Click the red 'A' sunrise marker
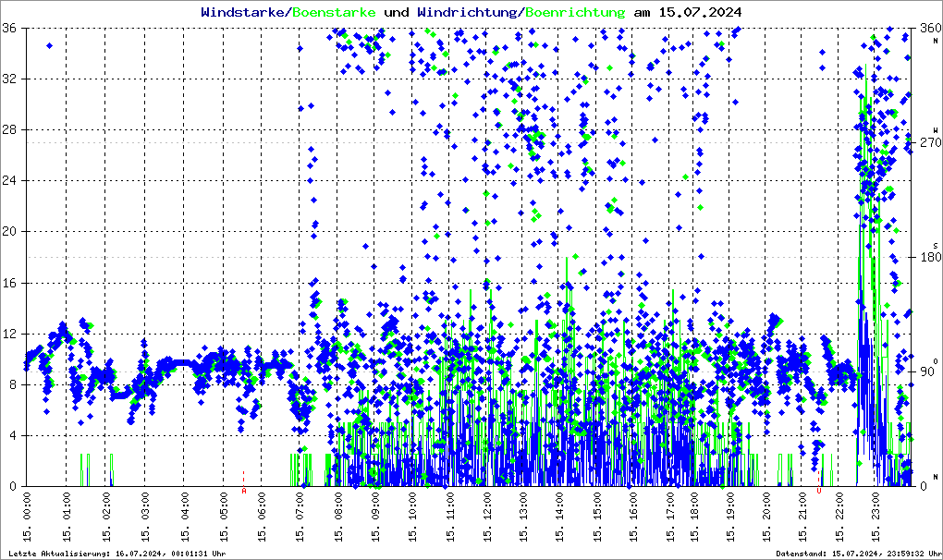The image size is (943, 560). (x=244, y=492)
